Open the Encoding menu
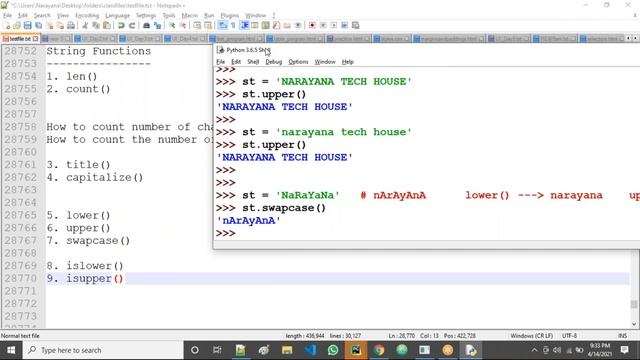This screenshot has width=640, height=360. pyautogui.click(x=87, y=16)
